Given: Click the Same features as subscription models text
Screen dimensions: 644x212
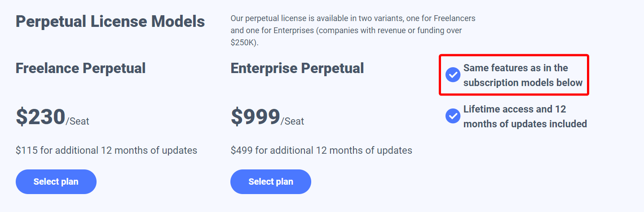Looking at the screenshot, I should 523,75.
